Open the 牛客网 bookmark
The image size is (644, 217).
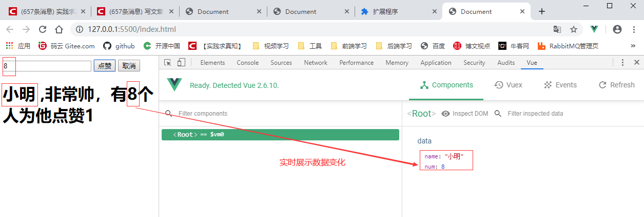coord(514,46)
